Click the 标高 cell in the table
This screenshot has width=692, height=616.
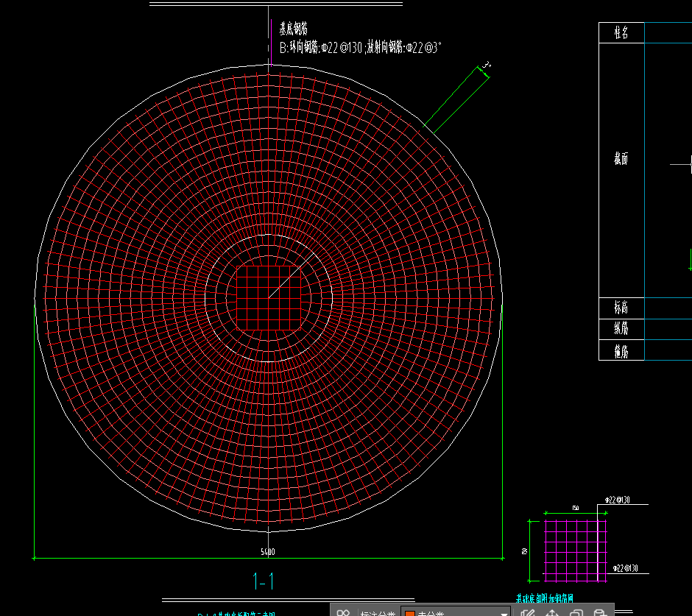(621, 308)
